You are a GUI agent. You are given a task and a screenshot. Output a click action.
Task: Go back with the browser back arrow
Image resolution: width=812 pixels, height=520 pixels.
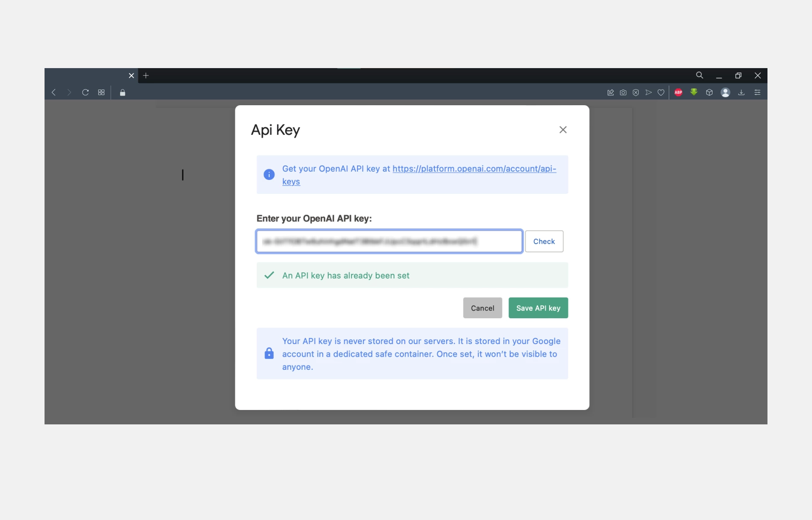tap(54, 93)
